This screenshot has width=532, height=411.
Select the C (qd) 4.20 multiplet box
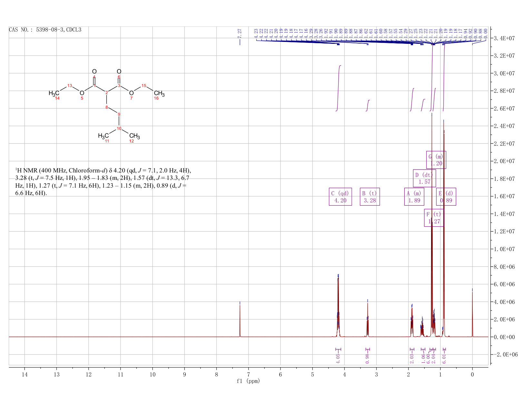coord(340,197)
